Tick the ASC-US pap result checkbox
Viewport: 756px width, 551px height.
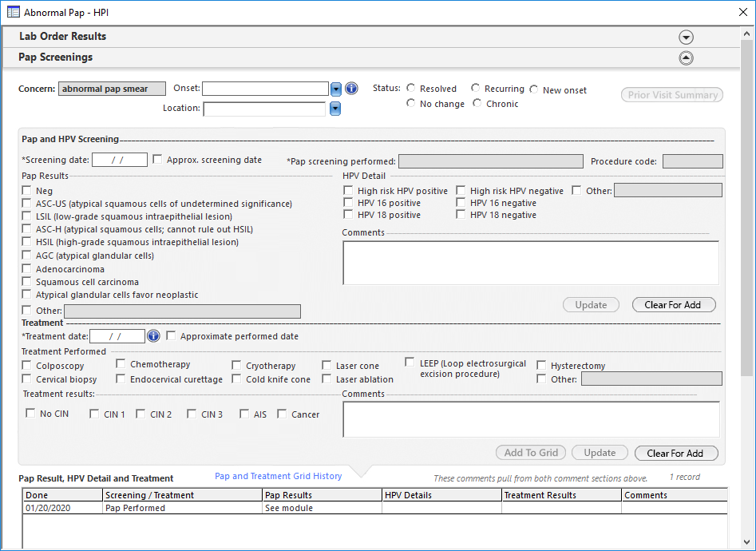[26, 203]
